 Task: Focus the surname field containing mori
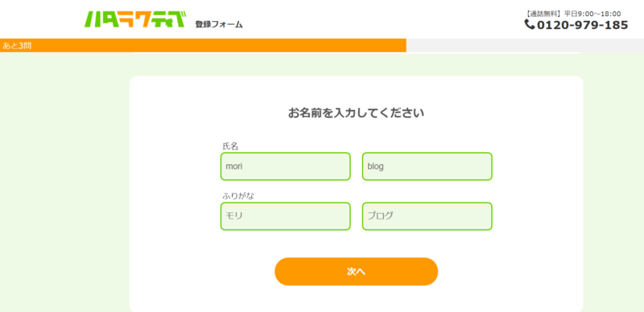[286, 166]
